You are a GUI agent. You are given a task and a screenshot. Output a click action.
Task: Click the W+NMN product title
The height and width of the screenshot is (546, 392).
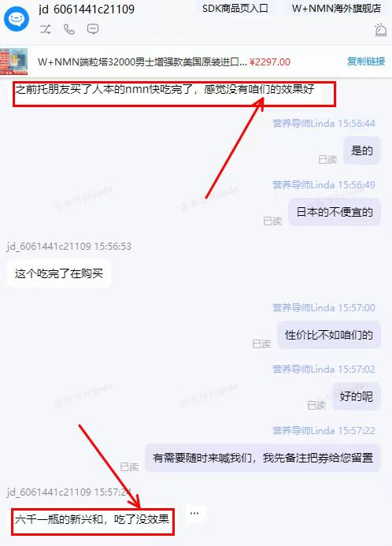[142, 62]
